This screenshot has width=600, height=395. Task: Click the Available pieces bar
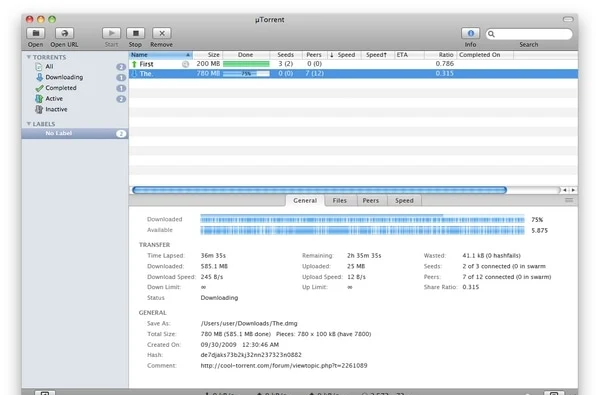pyautogui.click(x=362, y=230)
